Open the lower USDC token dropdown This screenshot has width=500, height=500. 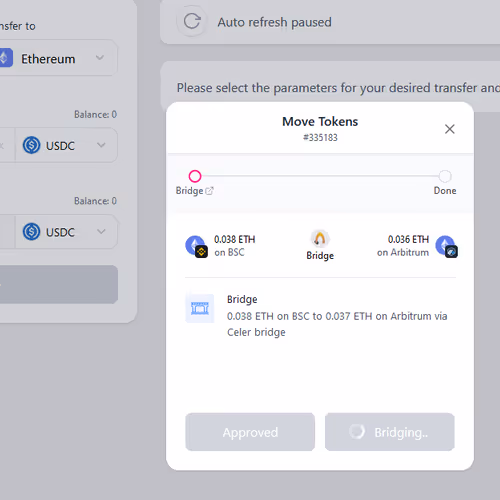coord(66,232)
